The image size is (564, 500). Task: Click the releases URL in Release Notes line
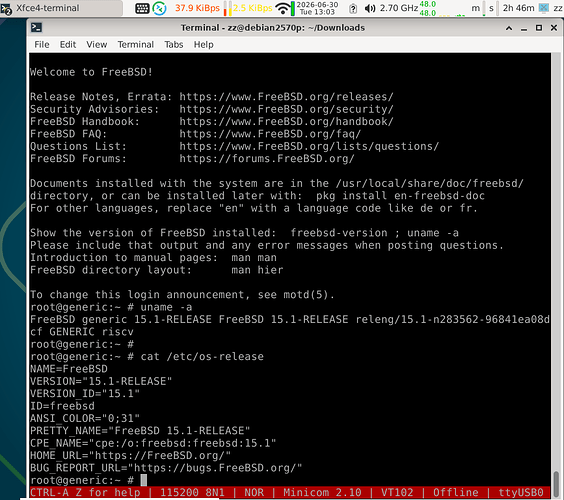[286, 97]
